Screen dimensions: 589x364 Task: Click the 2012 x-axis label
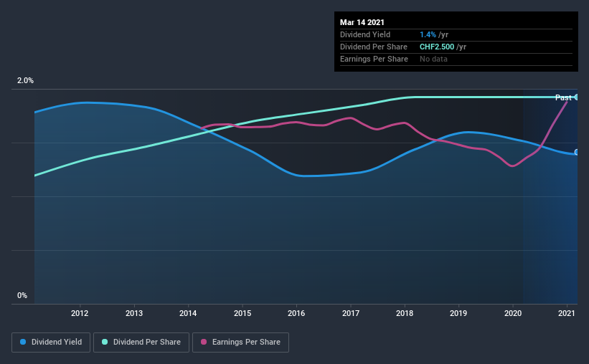(x=80, y=313)
